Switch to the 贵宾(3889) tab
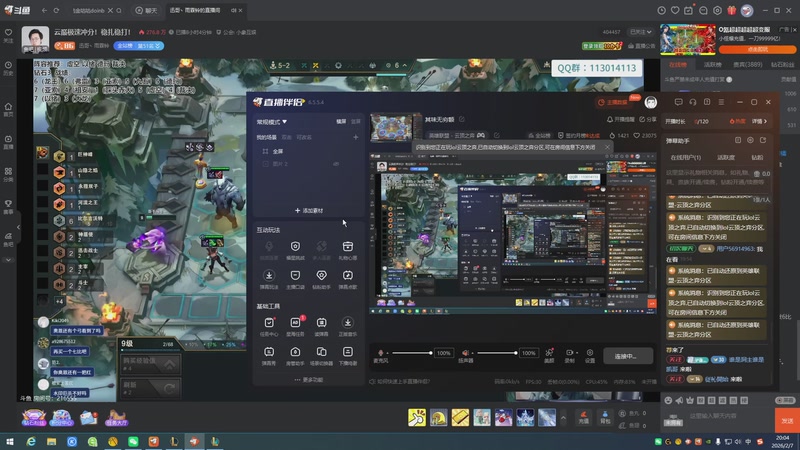This screenshot has width=800, height=450. click(747, 65)
